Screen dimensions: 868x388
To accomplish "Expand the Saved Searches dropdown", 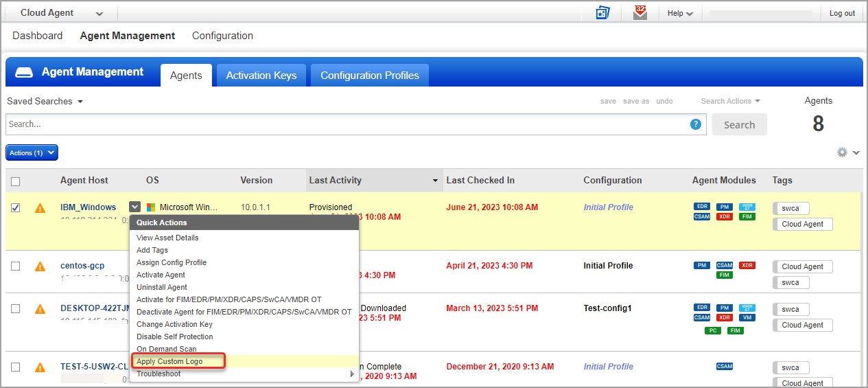I will (45, 101).
